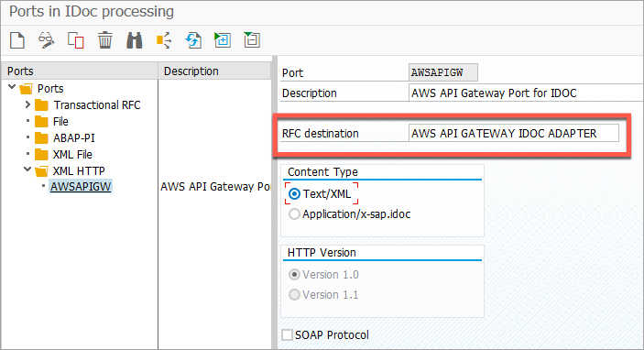Toggle display/change mode with the glasses-pencil icon
This screenshot has height=350, width=644.
46,40
